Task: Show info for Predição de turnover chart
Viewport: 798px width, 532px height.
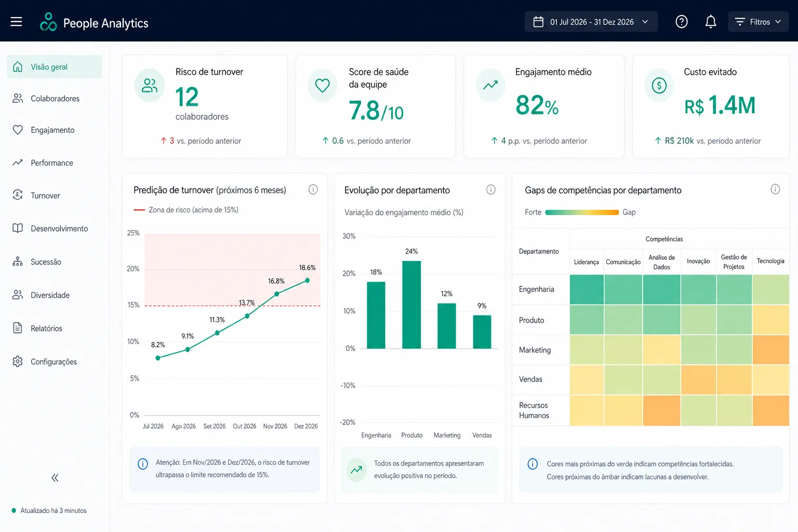Action: pyautogui.click(x=313, y=190)
